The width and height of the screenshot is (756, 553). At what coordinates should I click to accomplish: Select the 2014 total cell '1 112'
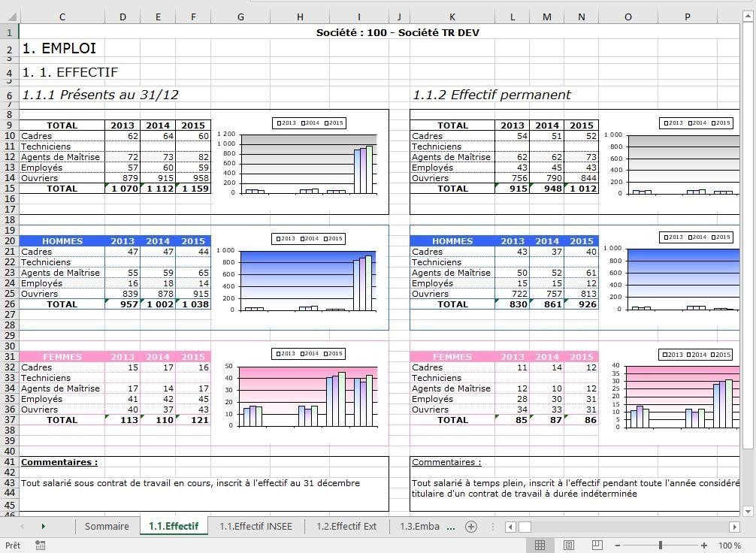(158, 189)
